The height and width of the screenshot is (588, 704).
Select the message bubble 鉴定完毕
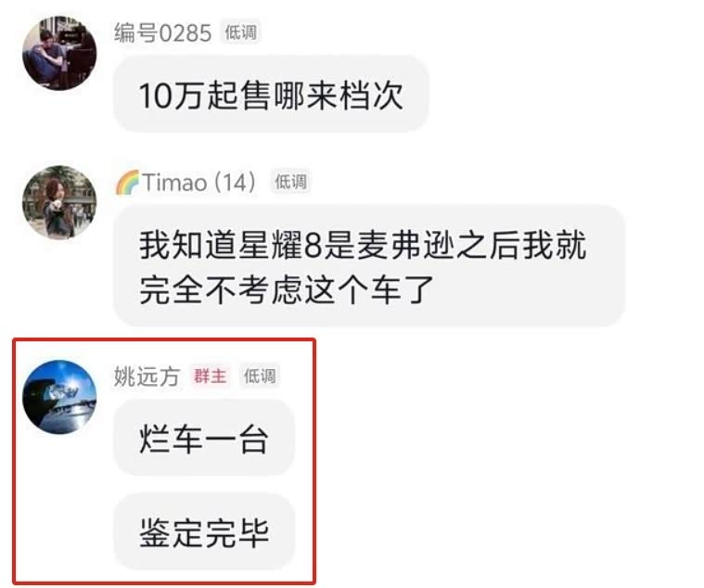(204, 532)
